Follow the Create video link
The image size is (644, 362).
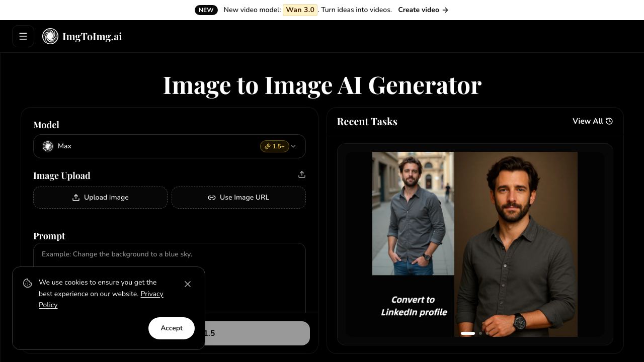[x=423, y=10]
